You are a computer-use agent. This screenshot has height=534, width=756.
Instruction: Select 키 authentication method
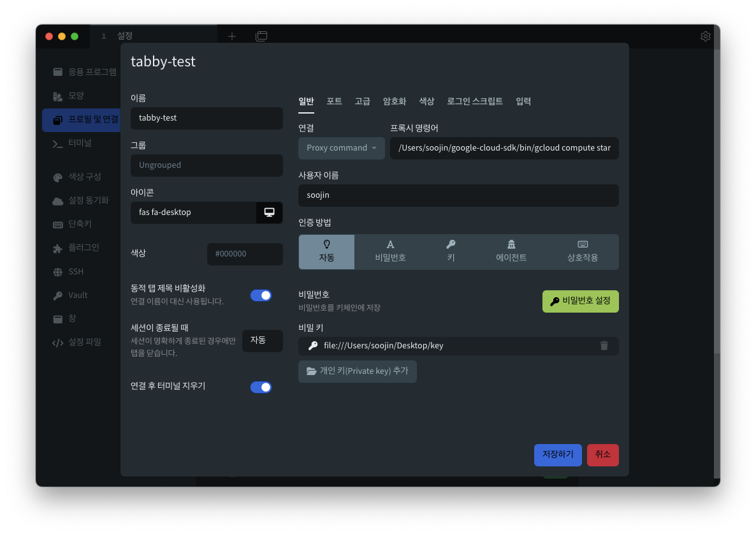(x=451, y=252)
